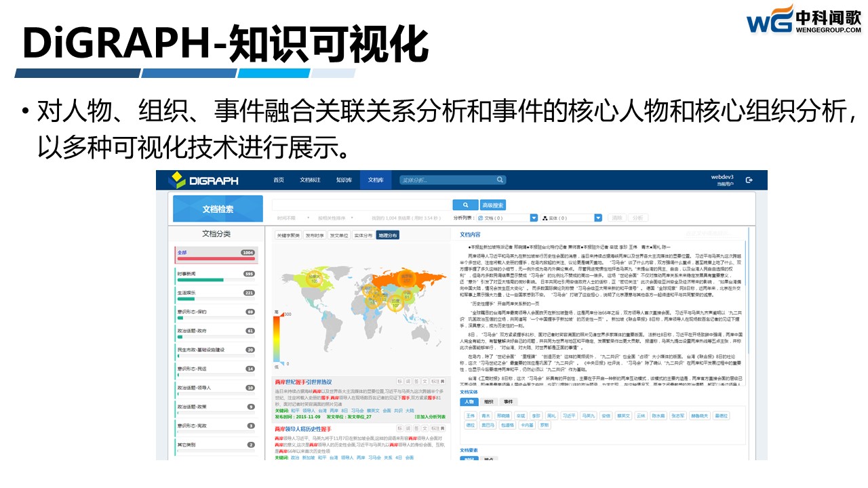This screenshot has width=868, height=488.
Task: Click the map heat legend color bar
Action: pyautogui.click(x=278, y=338)
